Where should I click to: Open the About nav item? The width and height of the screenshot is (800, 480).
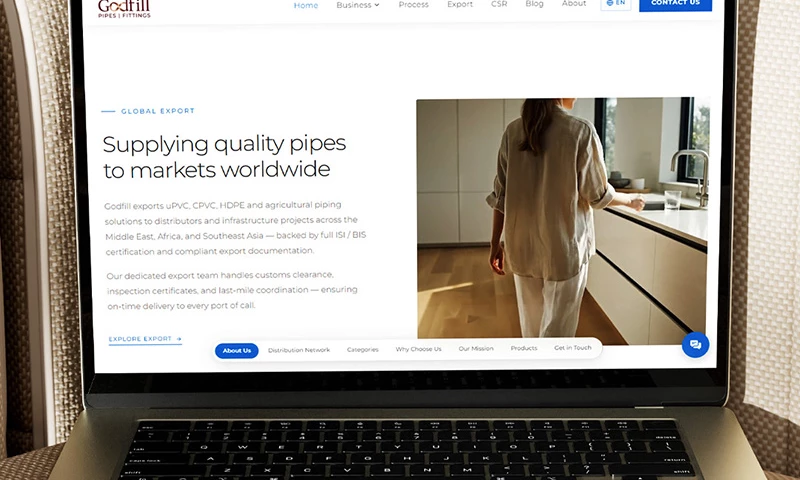(x=574, y=4)
